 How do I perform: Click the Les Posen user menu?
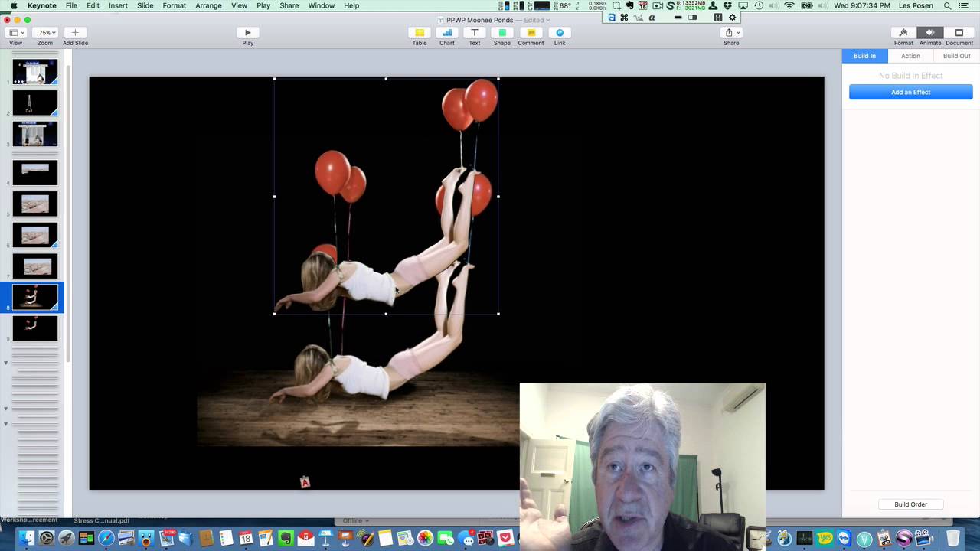coord(916,5)
